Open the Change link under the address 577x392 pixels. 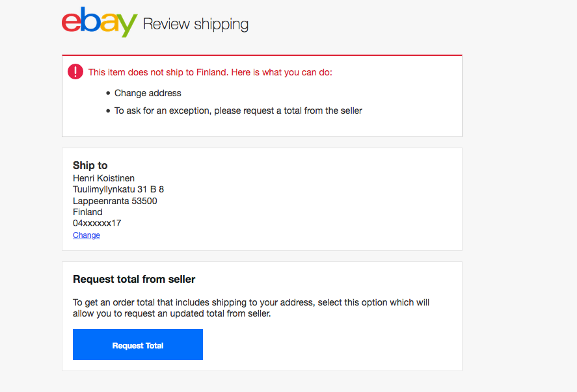click(87, 235)
